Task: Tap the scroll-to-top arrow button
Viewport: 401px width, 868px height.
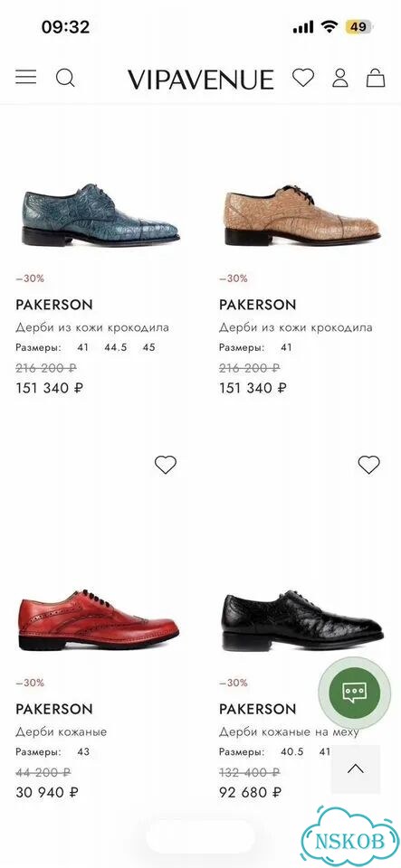Action: point(356,769)
